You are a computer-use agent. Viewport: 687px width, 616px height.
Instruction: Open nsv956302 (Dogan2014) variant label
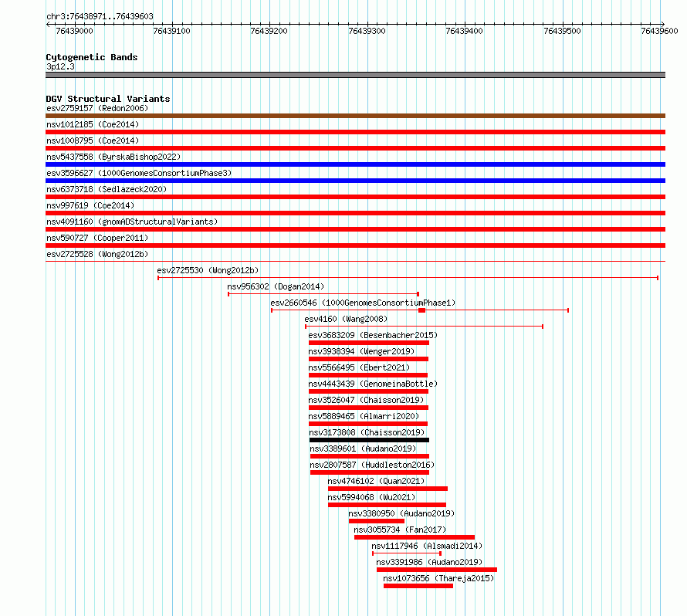click(276, 286)
